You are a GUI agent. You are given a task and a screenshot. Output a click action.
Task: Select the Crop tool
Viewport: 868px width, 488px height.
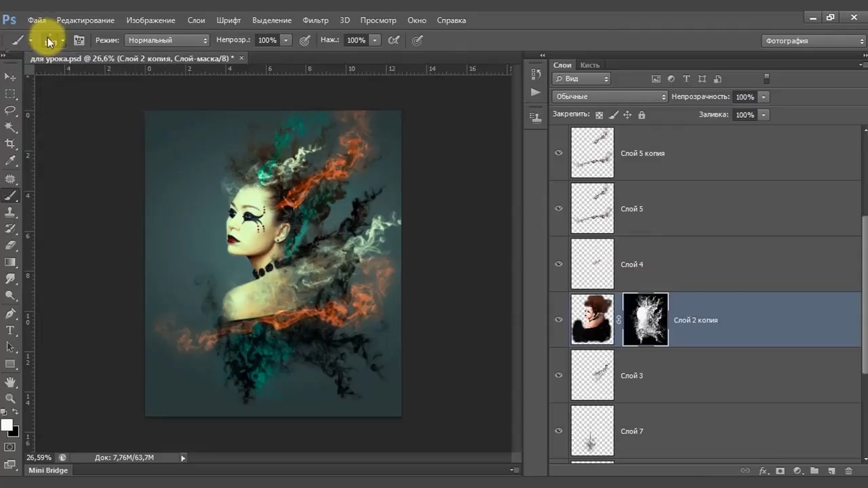10,144
